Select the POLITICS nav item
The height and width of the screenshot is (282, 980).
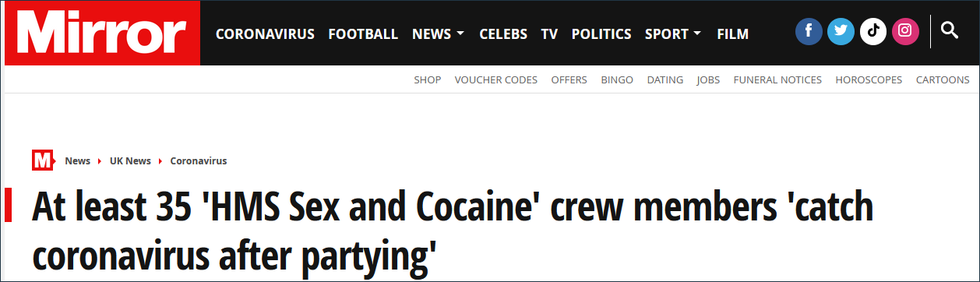601,34
